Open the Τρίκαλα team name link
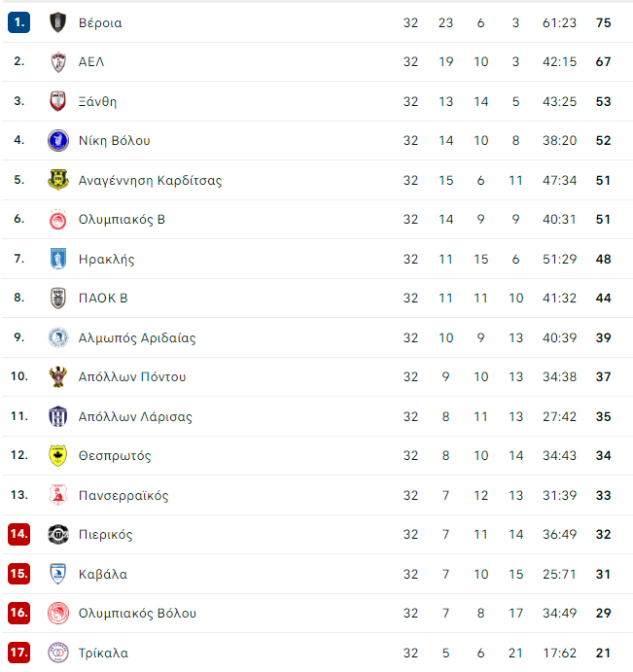633x672 pixels. (x=103, y=653)
